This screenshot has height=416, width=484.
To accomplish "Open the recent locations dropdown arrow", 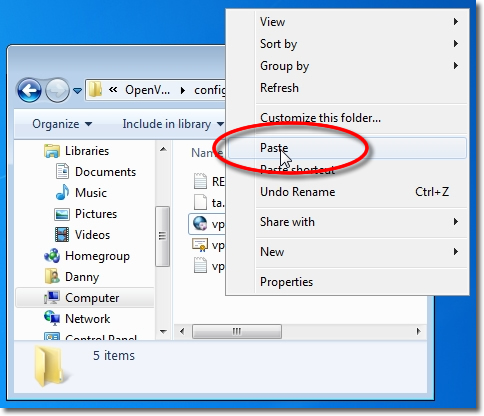I will (77, 90).
